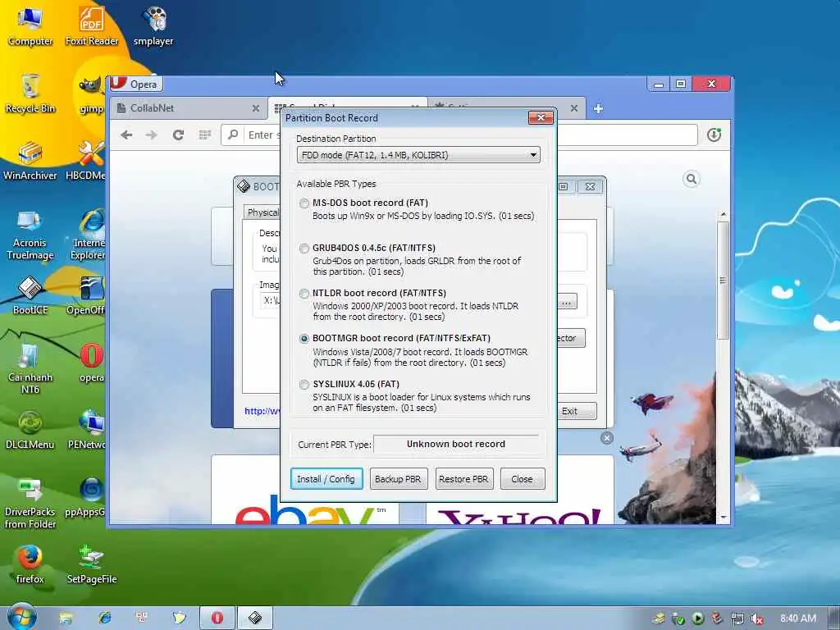Click the clock showing 8:40 AM
Viewport: 840px width, 630px height.
(x=798, y=619)
